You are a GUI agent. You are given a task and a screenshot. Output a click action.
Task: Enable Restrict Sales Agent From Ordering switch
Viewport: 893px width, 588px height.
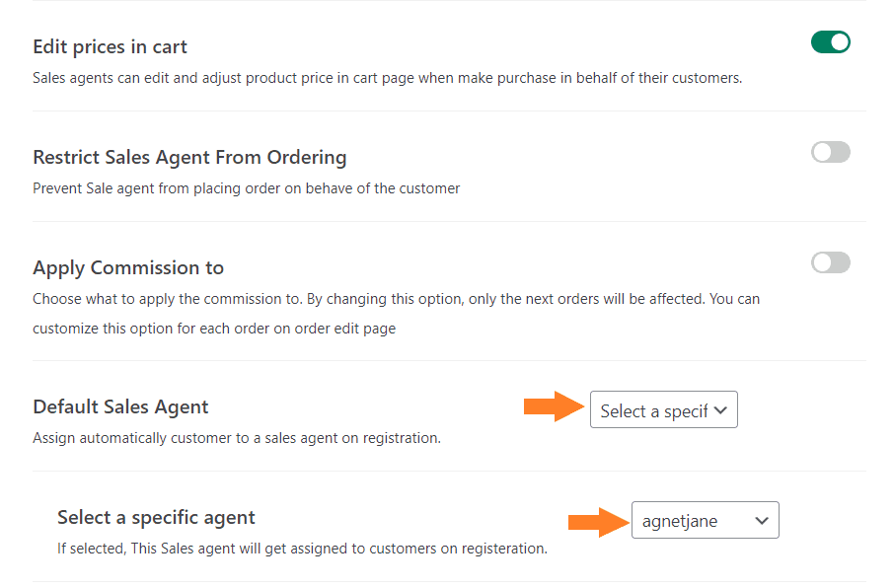tap(831, 152)
